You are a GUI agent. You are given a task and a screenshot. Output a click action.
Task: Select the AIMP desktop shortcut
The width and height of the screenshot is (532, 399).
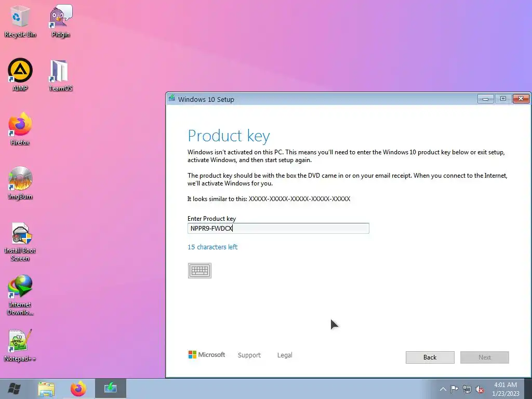[x=20, y=75]
